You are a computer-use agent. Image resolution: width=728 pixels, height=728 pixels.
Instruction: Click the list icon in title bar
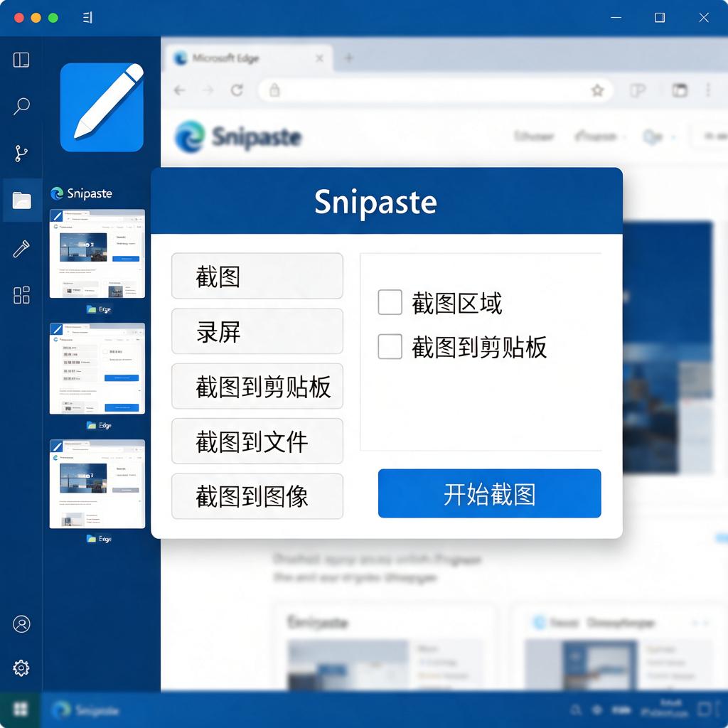(x=87, y=18)
